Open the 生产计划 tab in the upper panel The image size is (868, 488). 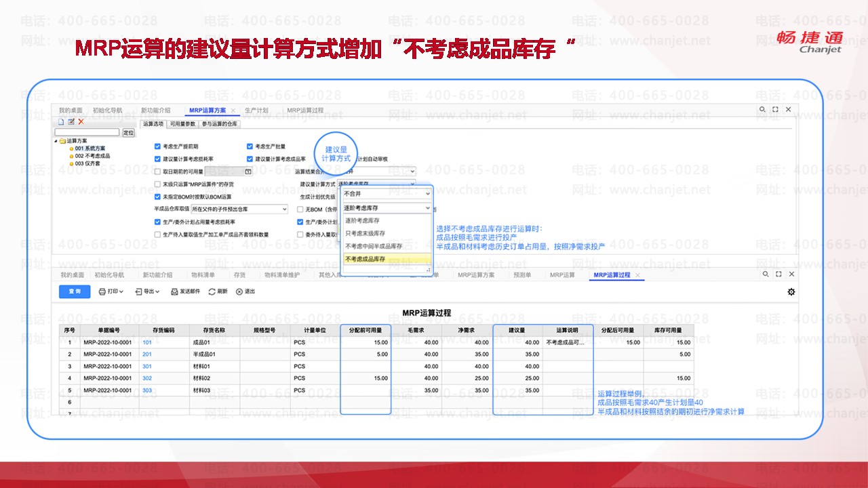256,110
